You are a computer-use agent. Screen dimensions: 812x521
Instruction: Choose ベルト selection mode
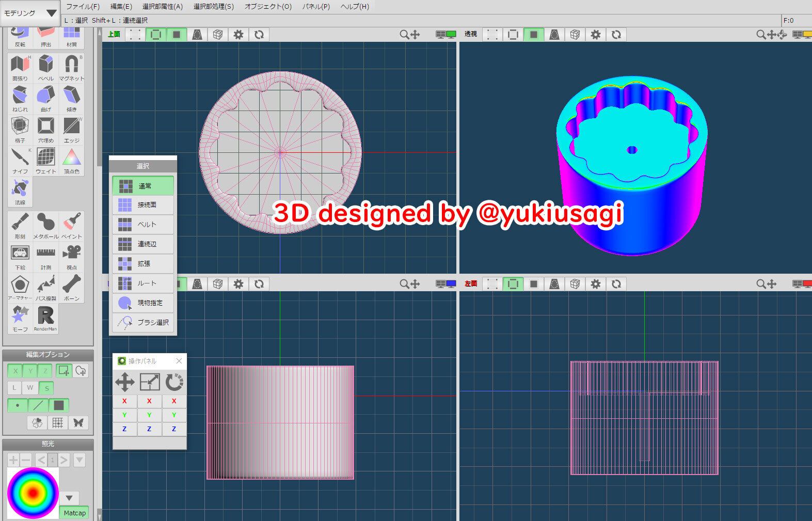coord(143,225)
